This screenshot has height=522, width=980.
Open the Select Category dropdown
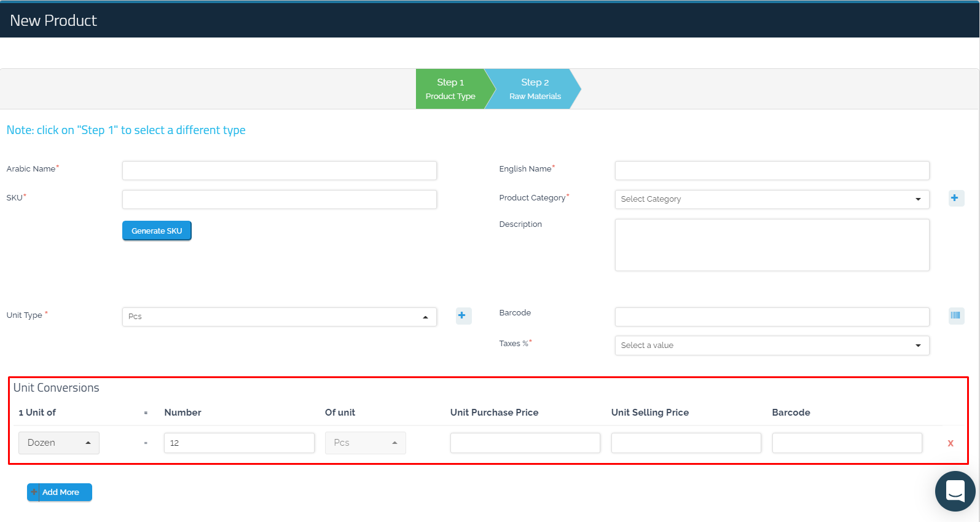771,199
